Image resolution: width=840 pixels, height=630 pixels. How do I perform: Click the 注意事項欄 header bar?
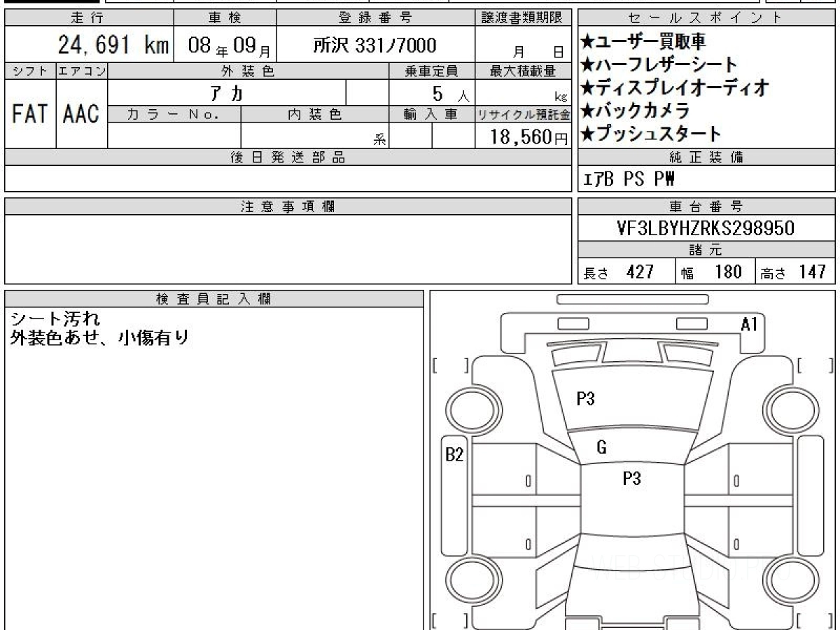[288, 206]
